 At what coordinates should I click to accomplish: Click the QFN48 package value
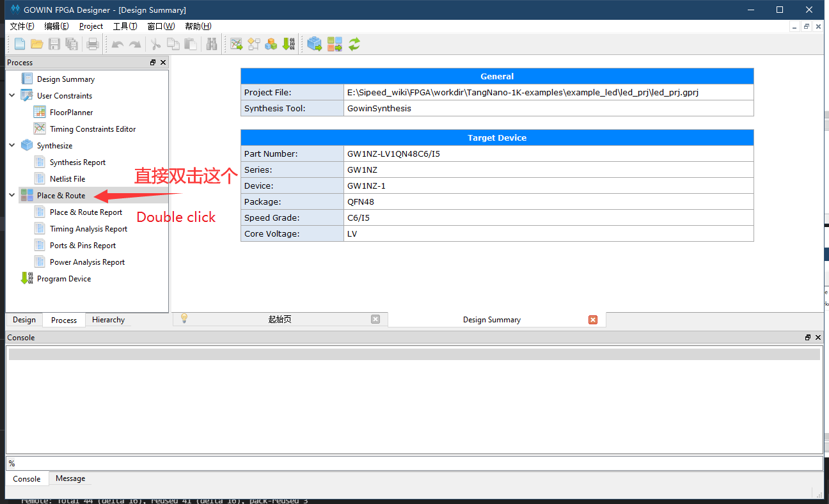(360, 201)
